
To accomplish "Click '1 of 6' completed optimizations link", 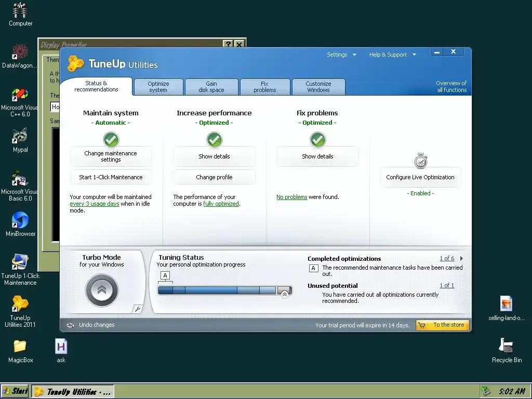I will 447,259.
